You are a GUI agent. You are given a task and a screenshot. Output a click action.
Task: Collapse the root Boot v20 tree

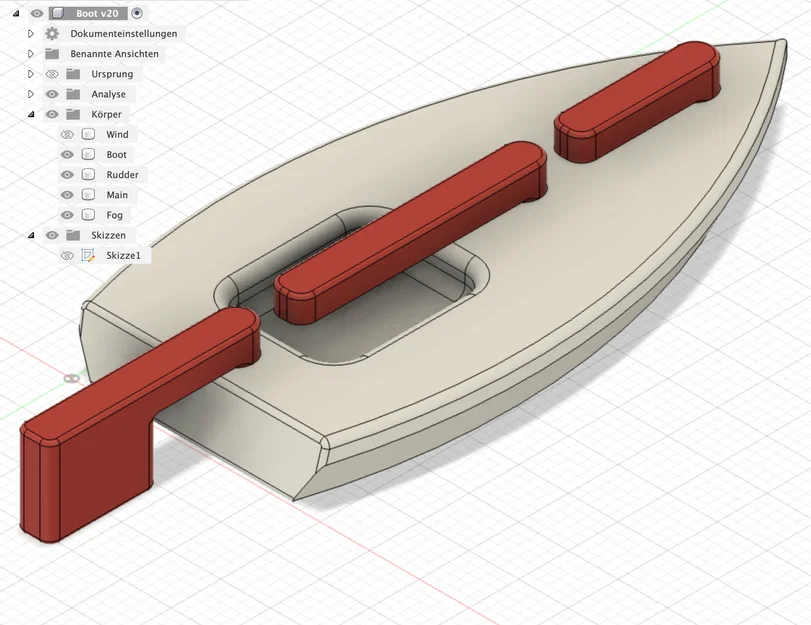pos(16,13)
